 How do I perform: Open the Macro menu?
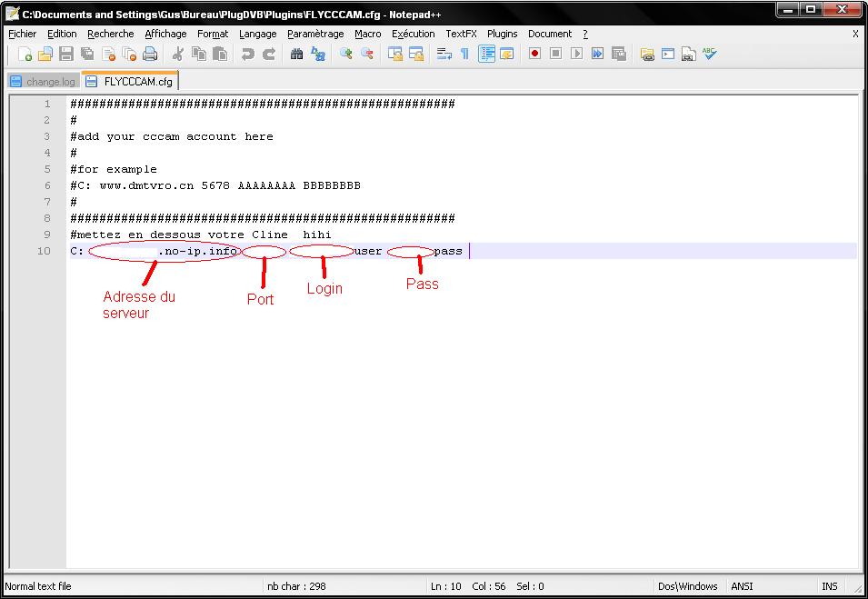[367, 34]
